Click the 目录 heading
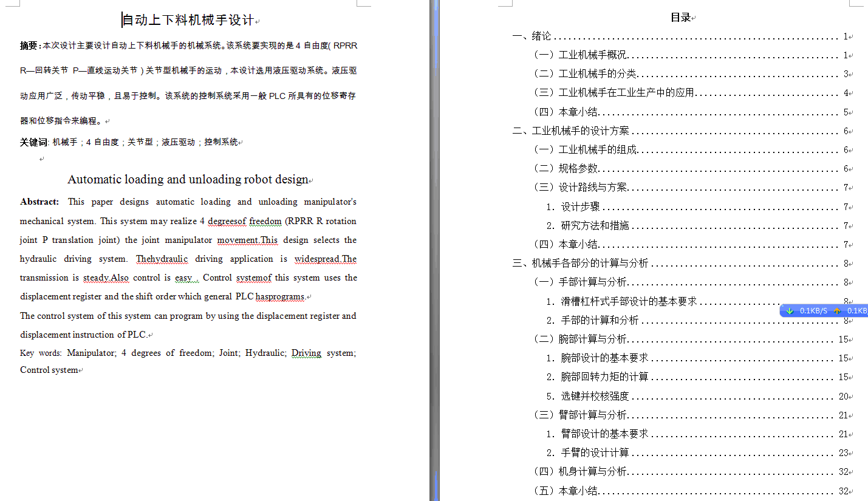The image size is (868, 501). pos(680,18)
